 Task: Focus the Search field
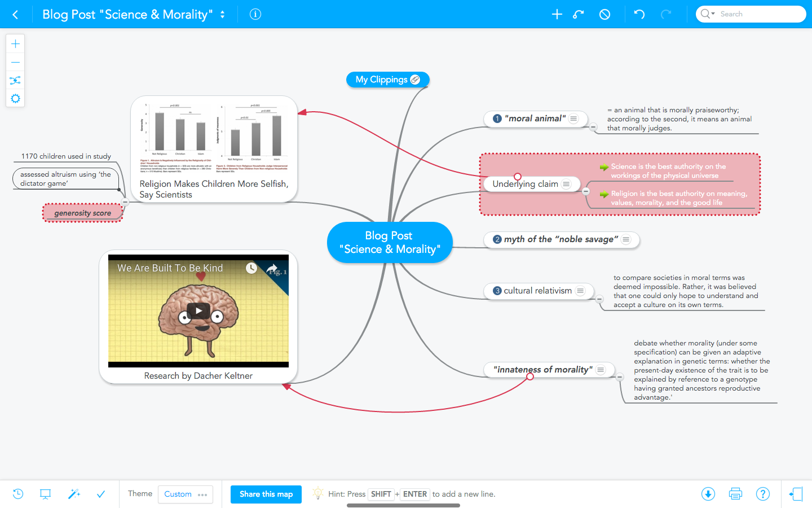(x=751, y=14)
